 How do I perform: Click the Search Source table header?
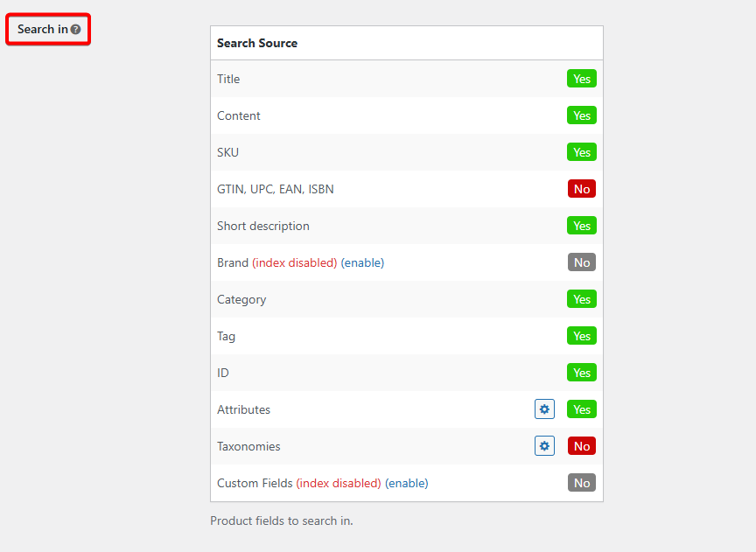point(257,43)
